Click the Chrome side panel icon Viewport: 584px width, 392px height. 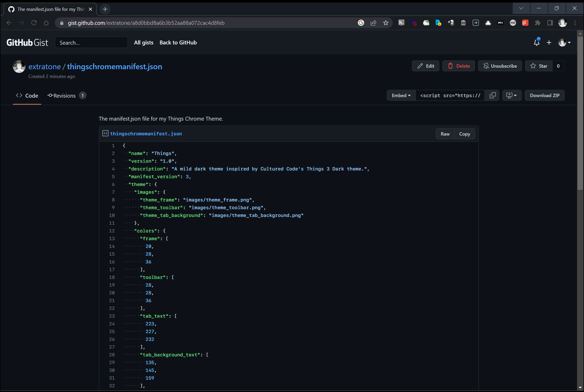pyautogui.click(x=550, y=23)
